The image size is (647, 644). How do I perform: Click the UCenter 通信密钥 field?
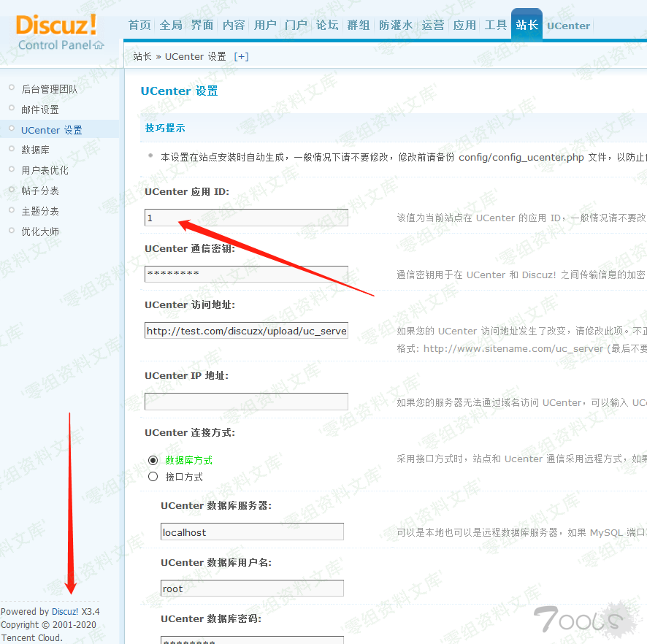[x=246, y=274]
